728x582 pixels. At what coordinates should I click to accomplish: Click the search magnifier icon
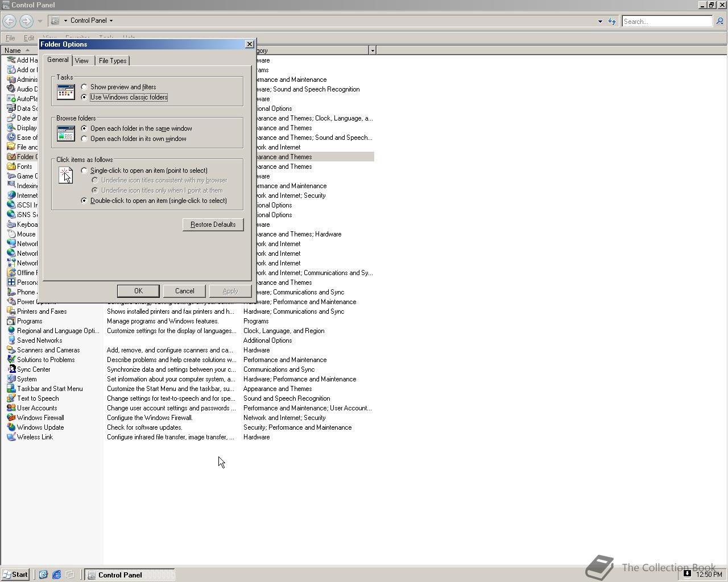(x=719, y=21)
